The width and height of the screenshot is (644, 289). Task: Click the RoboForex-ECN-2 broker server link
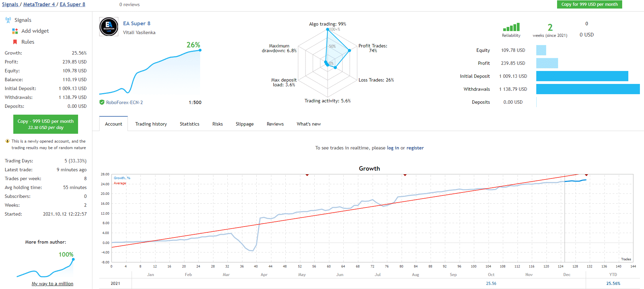(x=124, y=102)
